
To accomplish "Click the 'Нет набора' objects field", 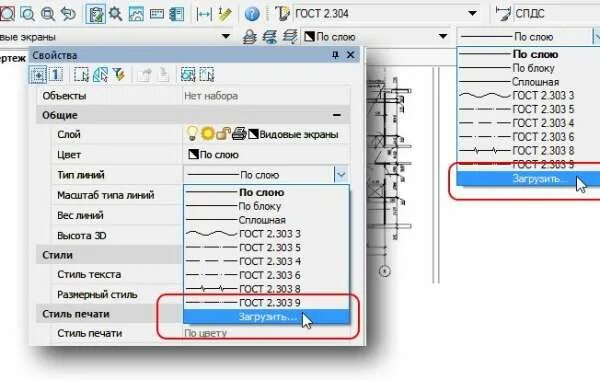I will point(266,96).
